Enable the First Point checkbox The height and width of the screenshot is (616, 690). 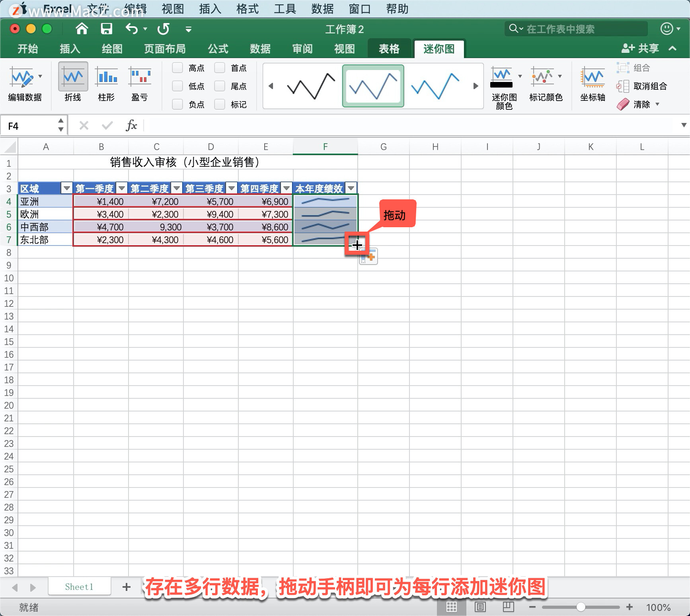(x=220, y=68)
